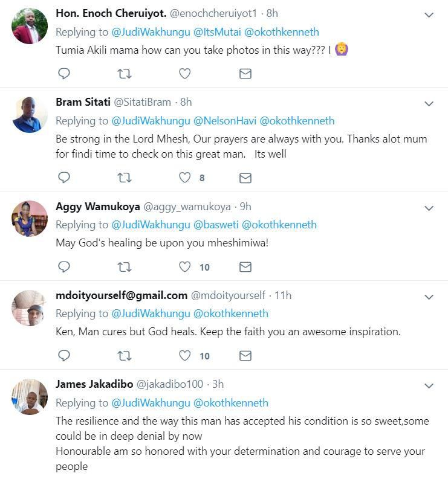Retweet Bram Sitati's tweet
This screenshot has height=479, width=448.
pyautogui.click(x=124, y=178)
